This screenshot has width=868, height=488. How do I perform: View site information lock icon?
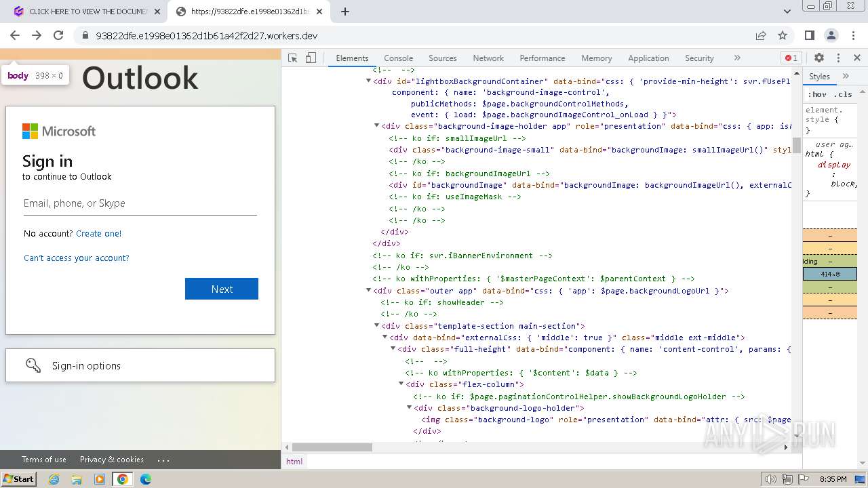click(x=85, y=35)
